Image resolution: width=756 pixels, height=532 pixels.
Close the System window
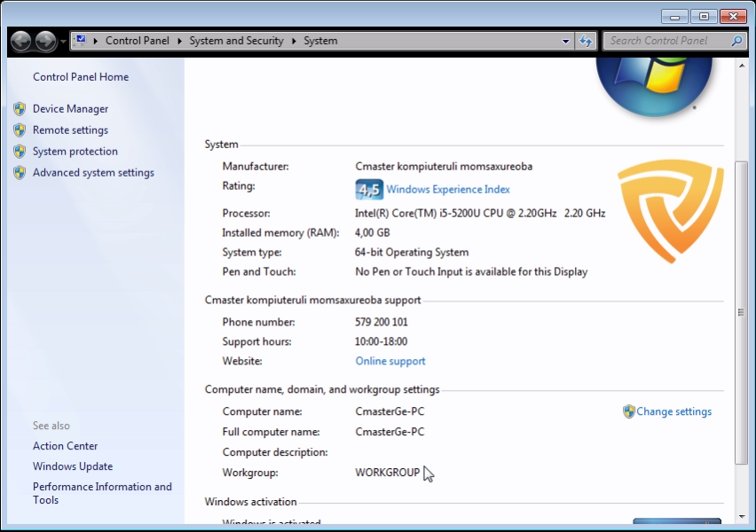pos(733,17)
